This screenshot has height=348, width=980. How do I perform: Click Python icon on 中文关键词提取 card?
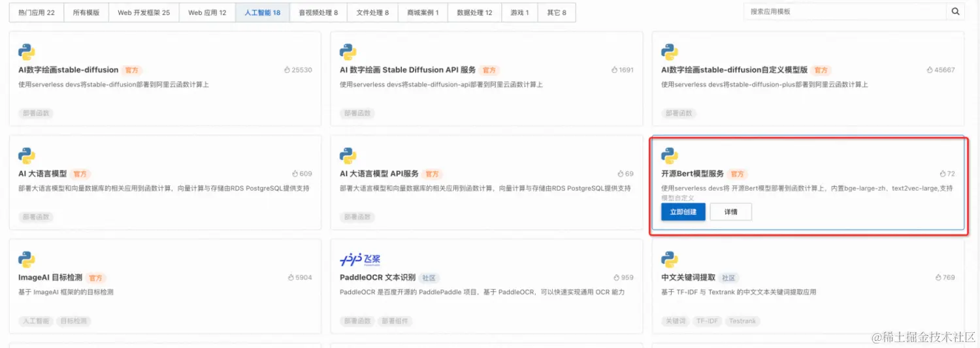(670, 259)
